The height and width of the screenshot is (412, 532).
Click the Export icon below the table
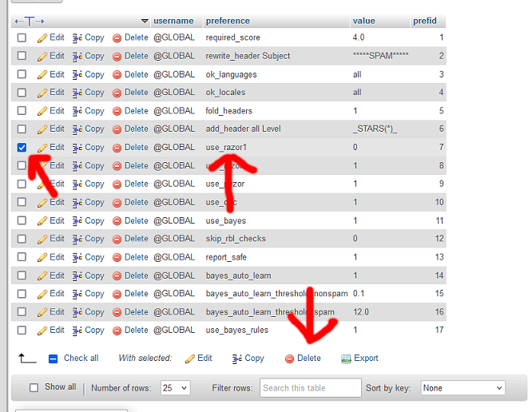pos(346,359)
